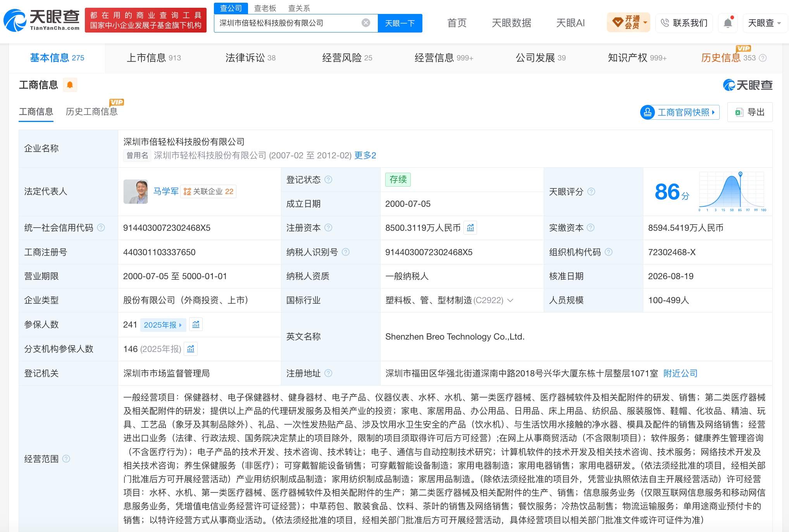Expand the 国标行业 classification chevron

point(510,300)
